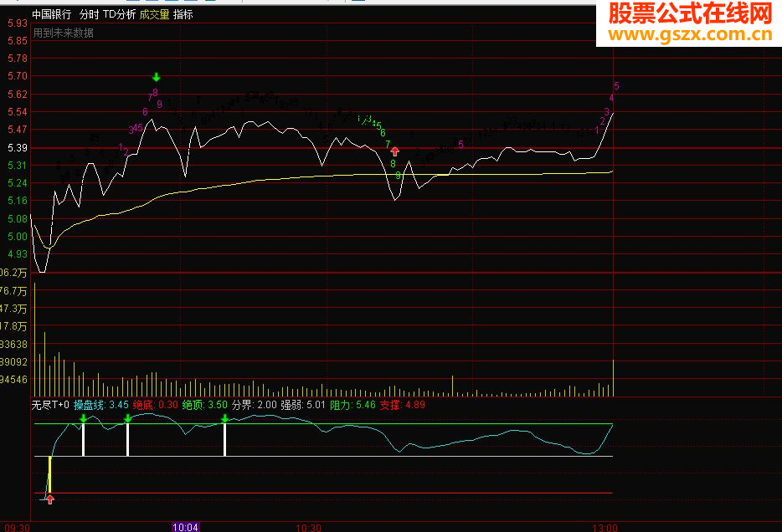Select the 成交量 label
Viewport: 782px width, 532px height.
(154, 14)
